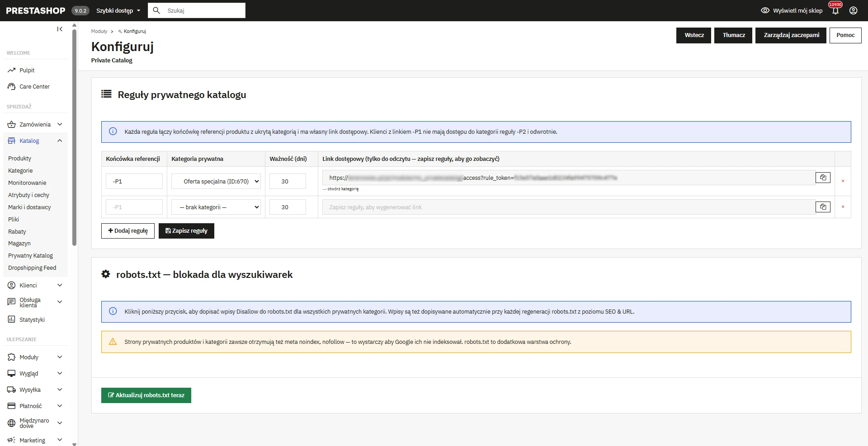Click the Care Center headset icon
The height and width of the screenshot is (446, 868).
tap(12, 86)
